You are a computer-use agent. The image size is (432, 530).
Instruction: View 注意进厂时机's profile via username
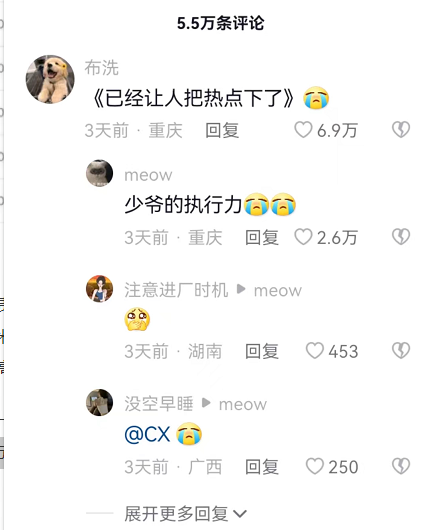(176, 290)
